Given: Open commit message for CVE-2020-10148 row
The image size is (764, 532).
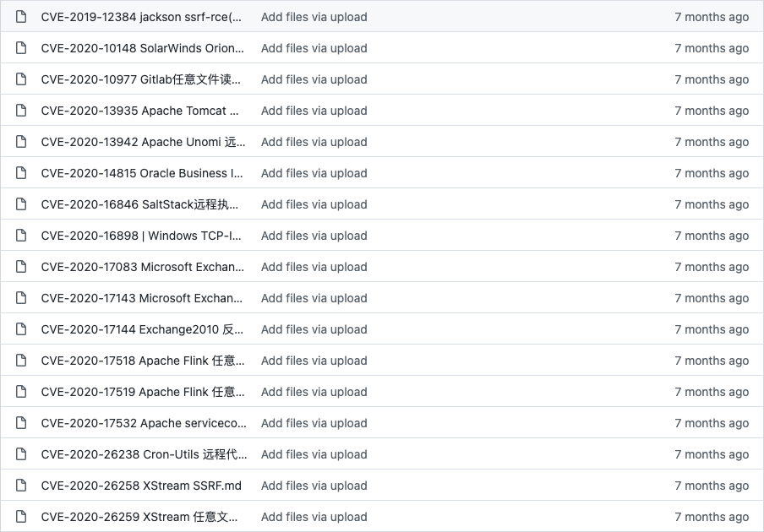Looking at the screenshot, I should click(x=314, y=48).
